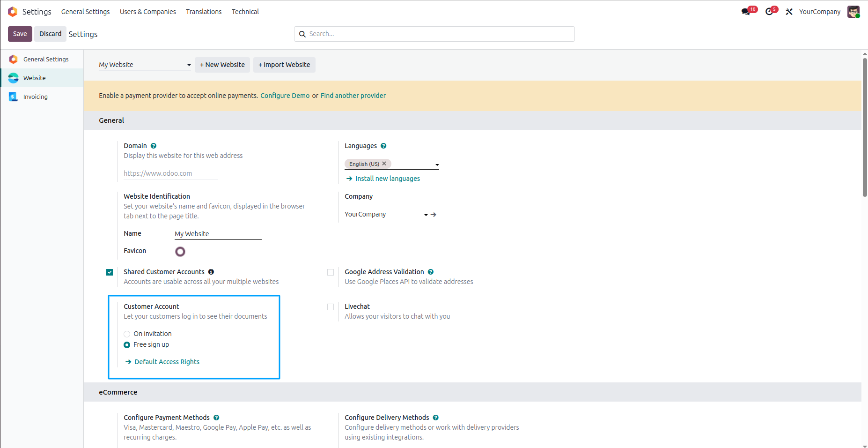Viewport: 868px width, 448px height.
Task: Open the debug tools wrench icon
Action: (x=789, y=12)
